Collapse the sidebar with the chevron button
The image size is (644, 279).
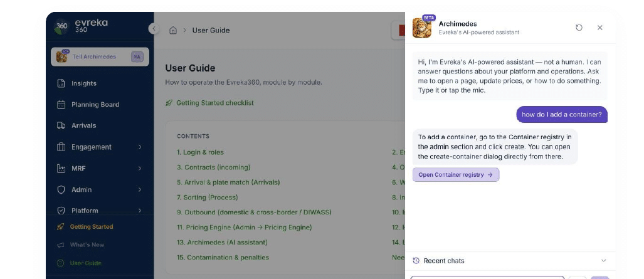(154, 28)
